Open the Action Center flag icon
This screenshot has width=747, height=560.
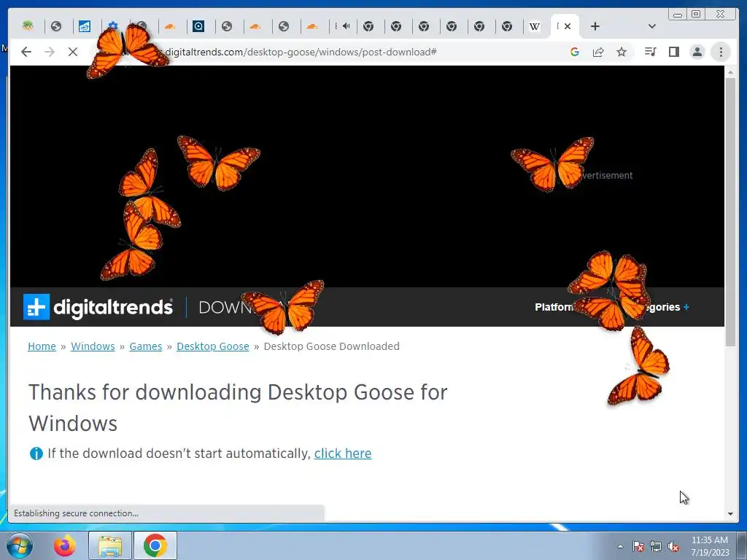638,546
